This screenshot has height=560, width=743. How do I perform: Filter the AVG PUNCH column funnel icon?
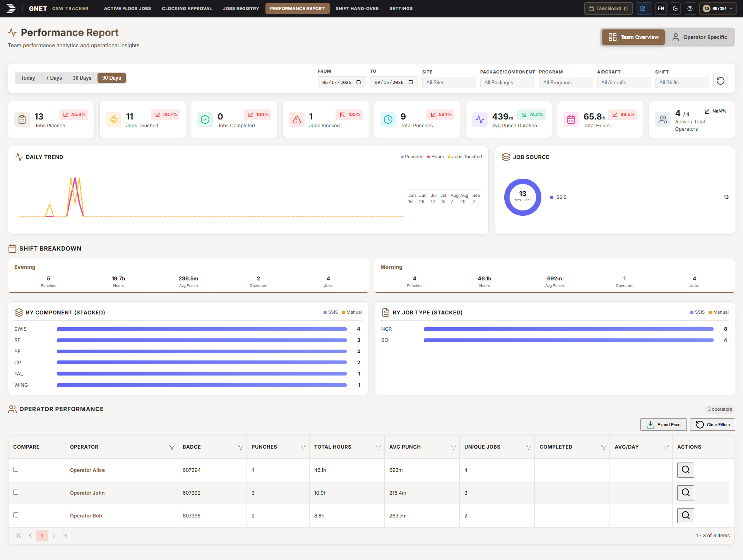coord(453,447)
